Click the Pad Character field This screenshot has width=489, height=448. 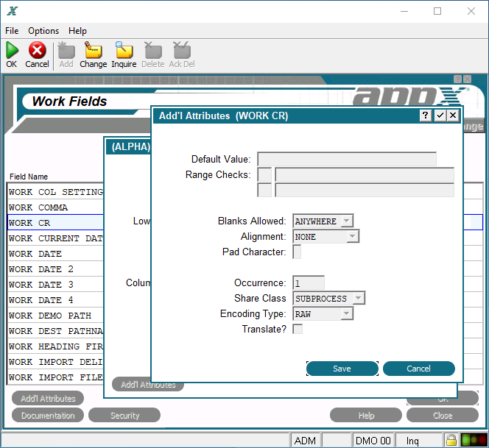click(x=297, y=252)
